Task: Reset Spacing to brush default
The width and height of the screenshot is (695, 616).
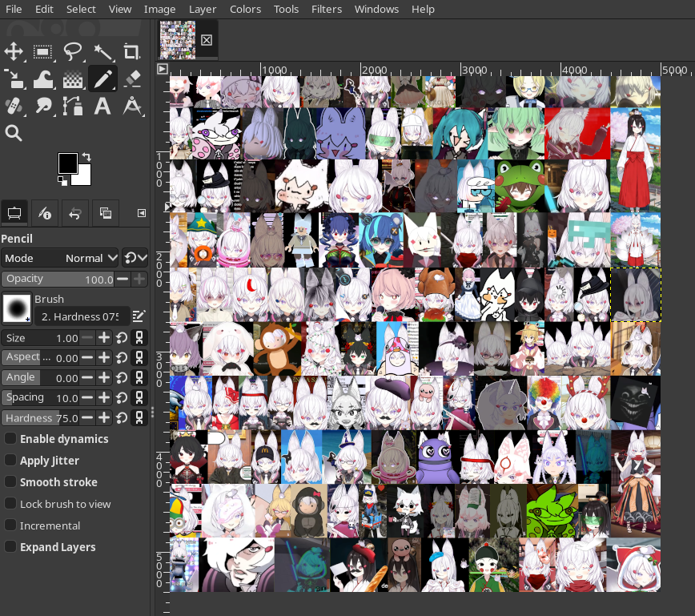Action: click(122, 398)
